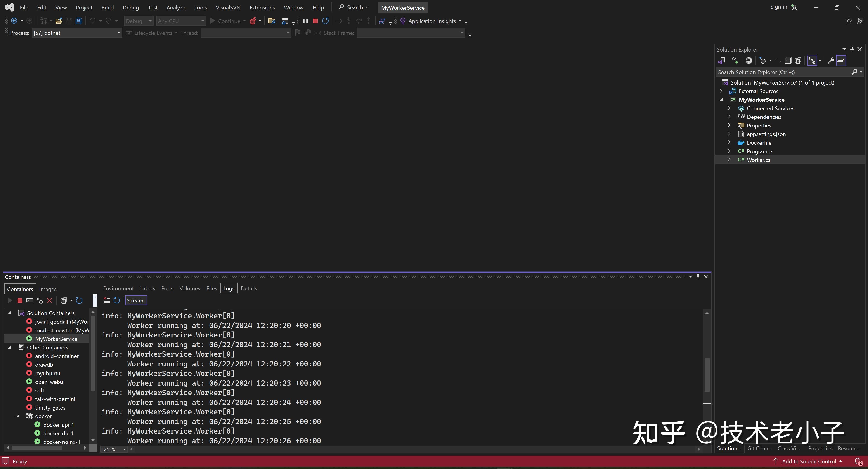Image resolution: width=868 pixels, height=469 pixels.
Task: Click the Sign in link
Action: click(x=779, y=7)
